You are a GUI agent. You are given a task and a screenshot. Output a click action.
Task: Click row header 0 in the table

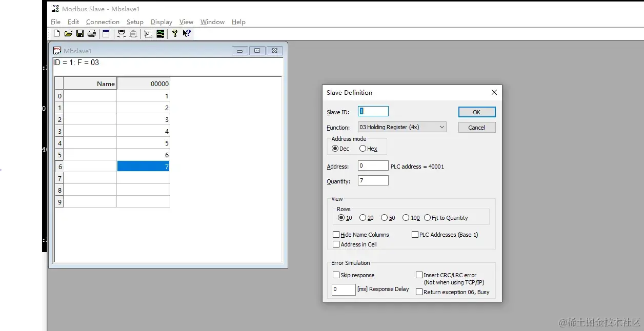(59, 96)
